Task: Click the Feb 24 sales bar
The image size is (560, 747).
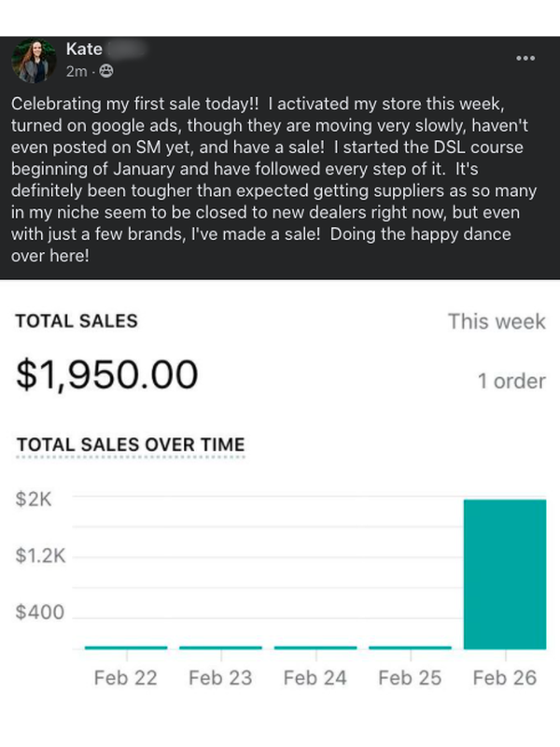Action: pos(315,645)
